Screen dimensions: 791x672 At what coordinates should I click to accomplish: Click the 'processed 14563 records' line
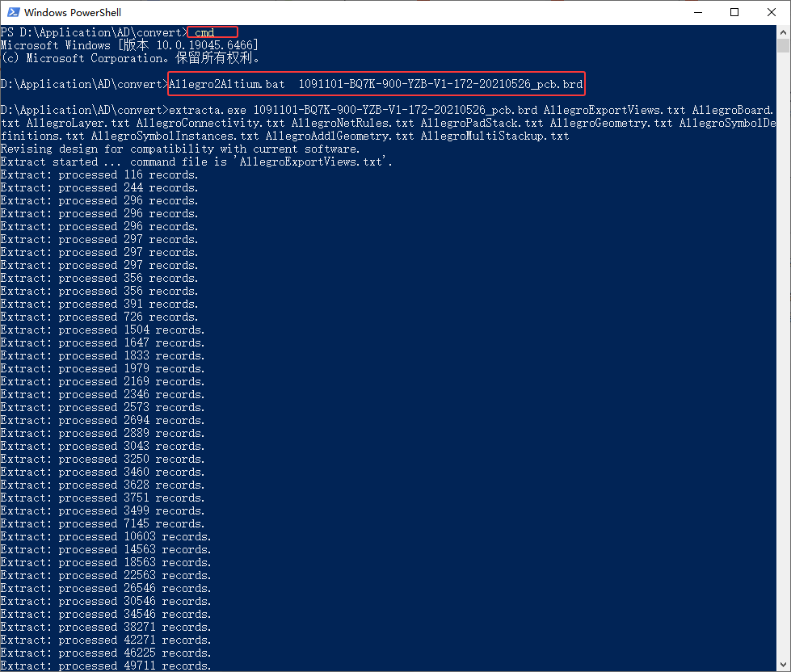tap(106, 549)
